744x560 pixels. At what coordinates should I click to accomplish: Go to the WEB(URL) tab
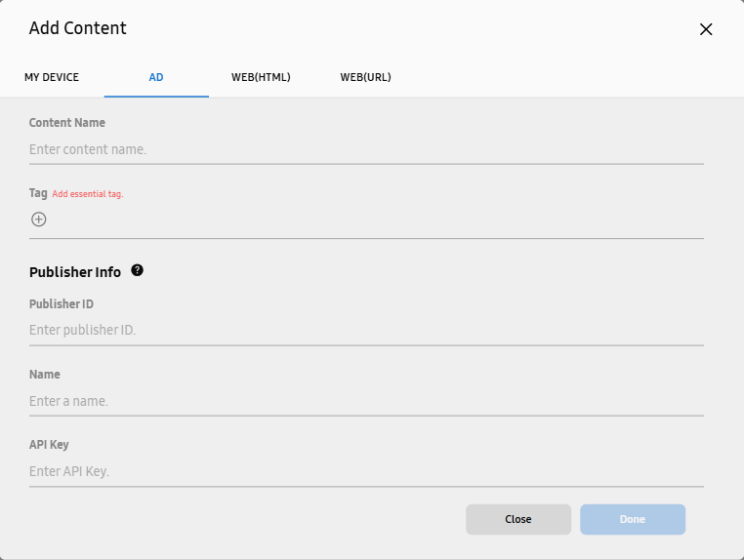tap(365, 77)
